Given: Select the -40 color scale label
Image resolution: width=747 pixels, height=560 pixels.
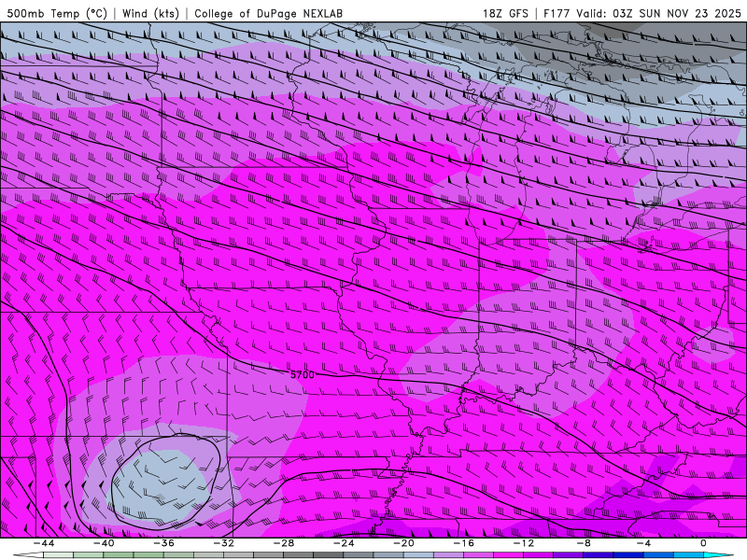Looking at the screenshot, I should click(104, 543).
